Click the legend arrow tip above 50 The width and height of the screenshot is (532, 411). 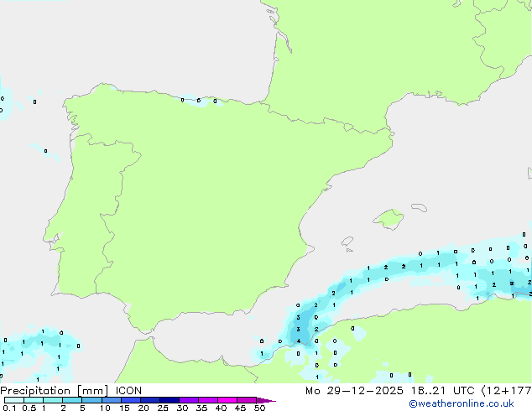click(266, 400)
